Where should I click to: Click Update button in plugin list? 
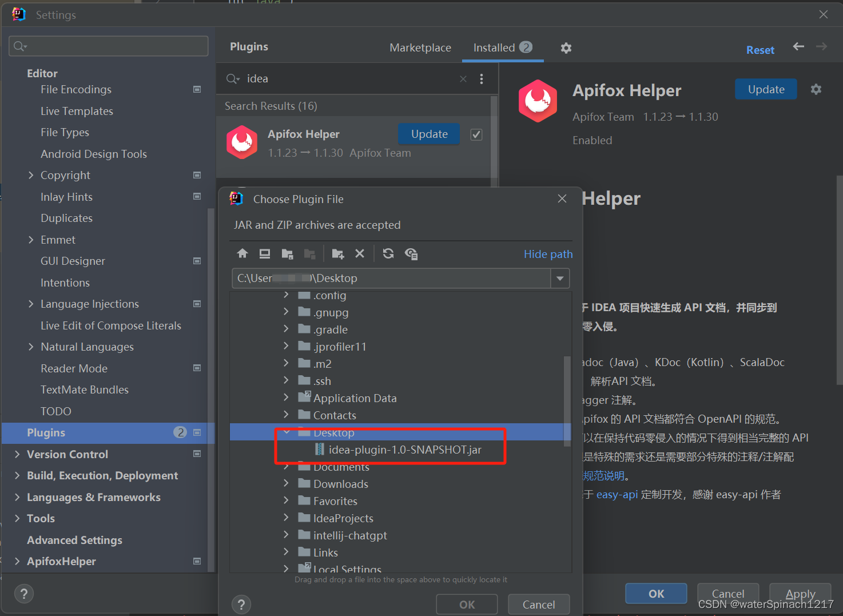(x=429, y=134)
